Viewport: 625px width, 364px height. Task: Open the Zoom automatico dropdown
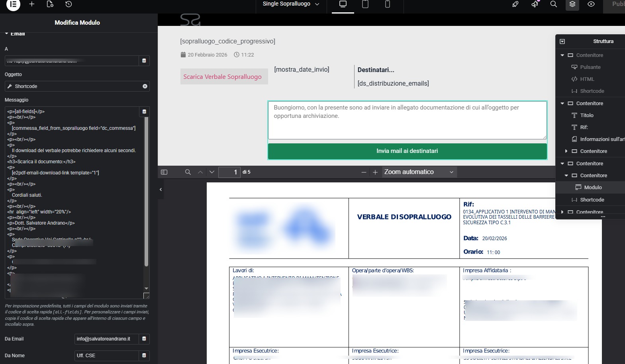coord(419,172)
